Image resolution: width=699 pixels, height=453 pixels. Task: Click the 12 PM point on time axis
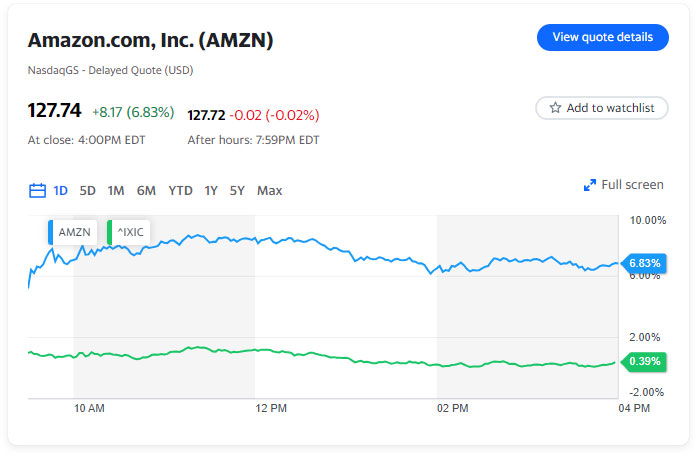[x=271, y=408]
